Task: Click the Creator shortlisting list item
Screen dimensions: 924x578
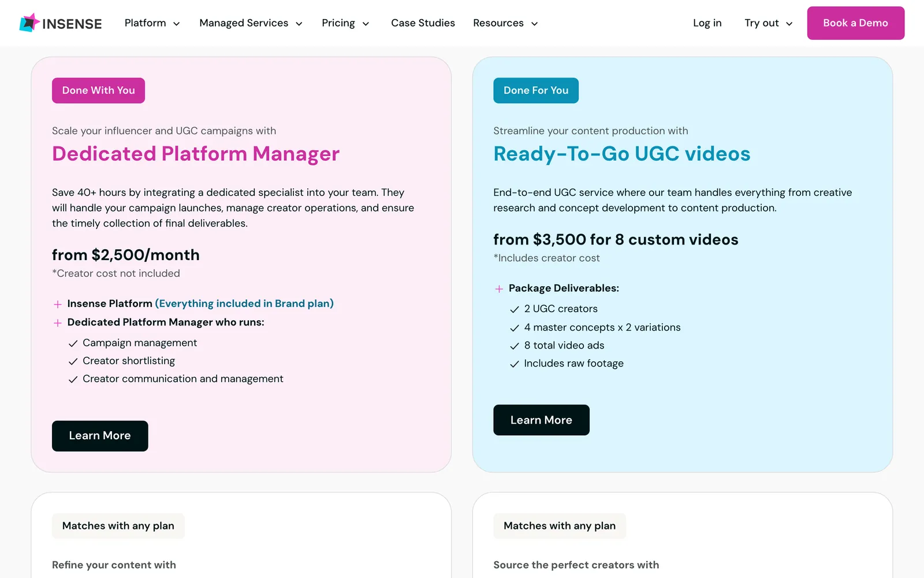Action: [129, 361]
